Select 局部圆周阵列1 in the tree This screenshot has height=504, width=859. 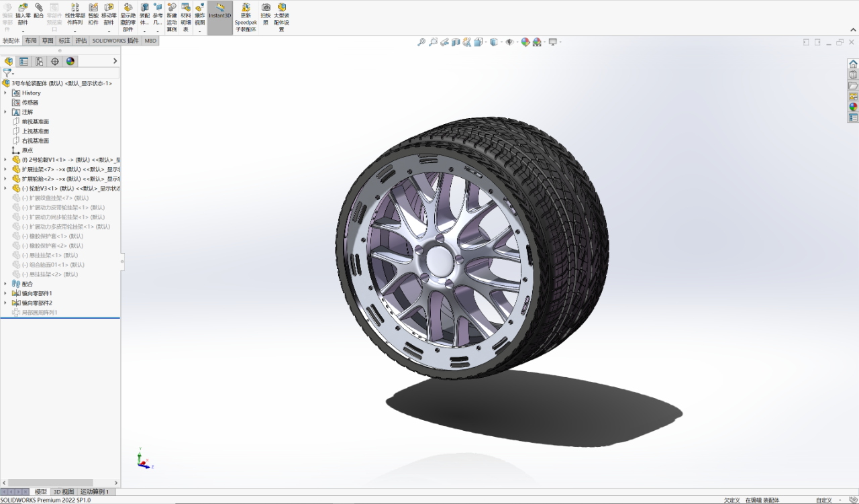40,312
